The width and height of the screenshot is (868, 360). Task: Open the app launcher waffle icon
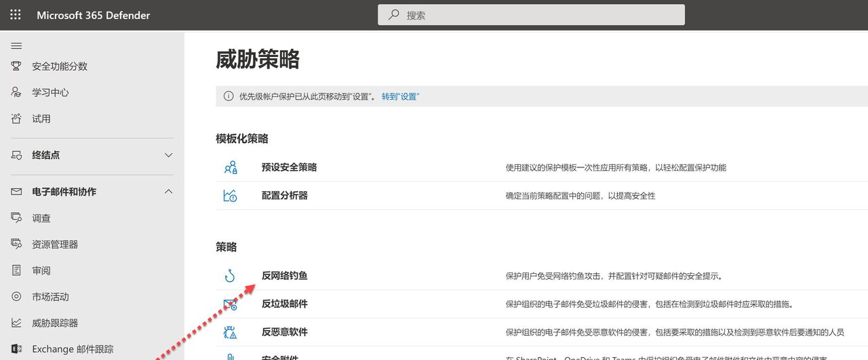click(16, 14)
